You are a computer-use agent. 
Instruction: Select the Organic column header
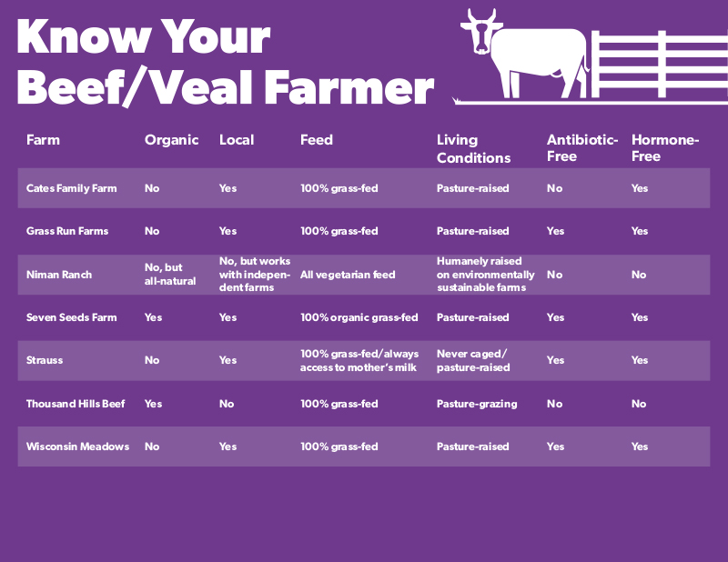click(171, 140)
